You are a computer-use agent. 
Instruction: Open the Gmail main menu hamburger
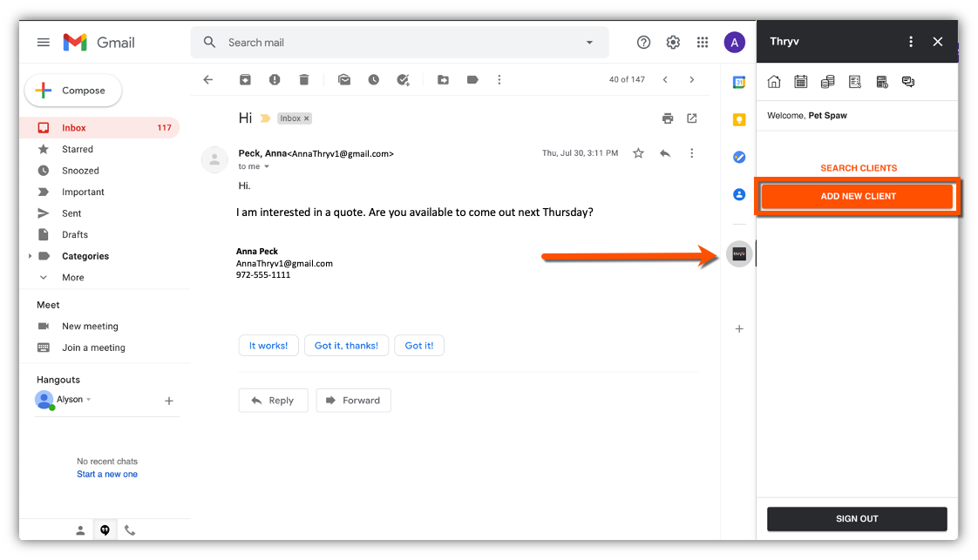[x=43, y=43]
